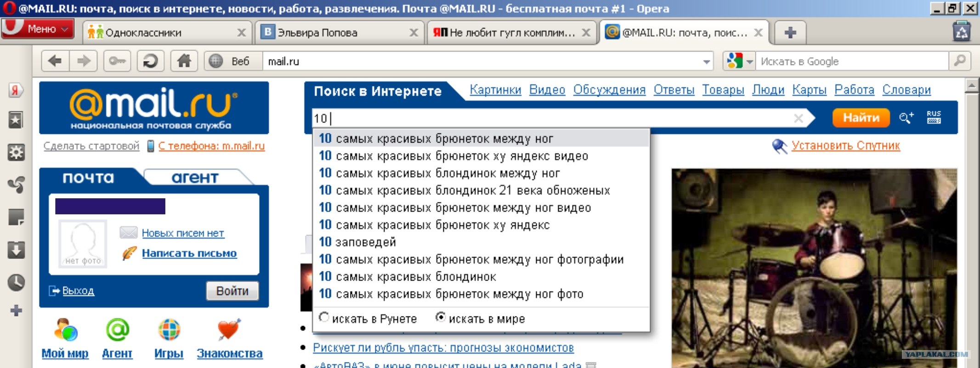Expand the address bar history dropdown
The image size is (980, 368).
[x=707, y=62]
